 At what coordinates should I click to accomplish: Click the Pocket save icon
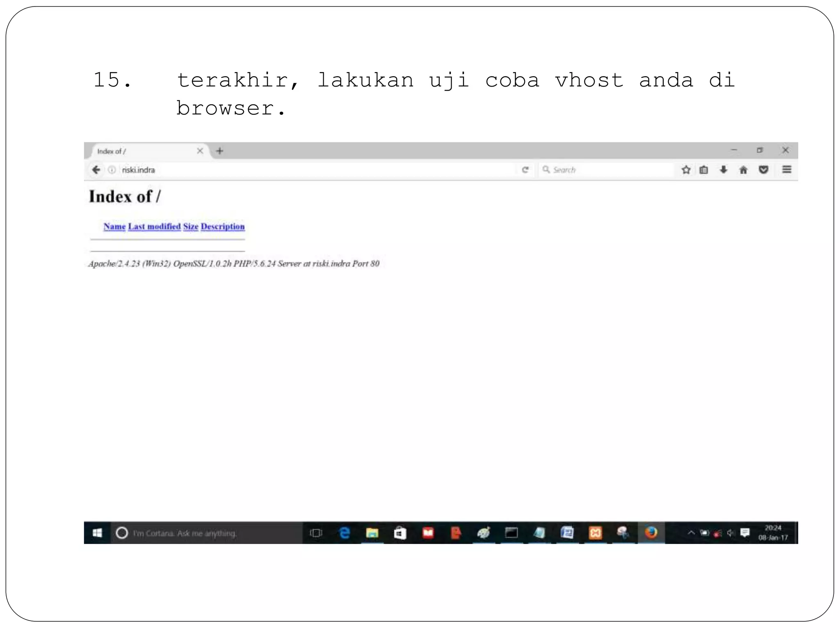763,170
